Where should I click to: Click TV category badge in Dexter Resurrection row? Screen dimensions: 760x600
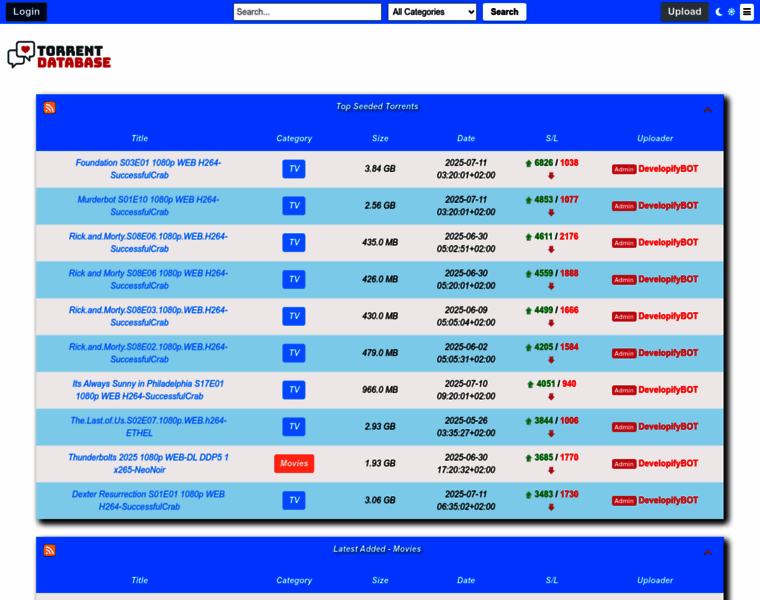294,500
